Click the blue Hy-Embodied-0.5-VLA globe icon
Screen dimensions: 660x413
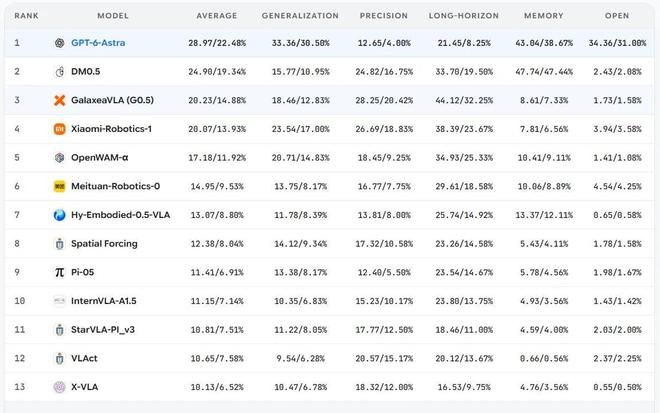[x=59, y=215]
